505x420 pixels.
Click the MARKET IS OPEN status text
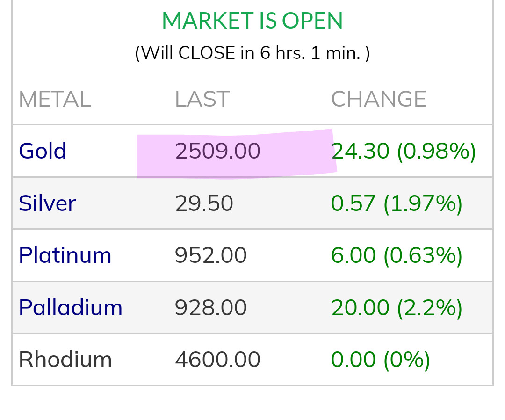(252, 21)
